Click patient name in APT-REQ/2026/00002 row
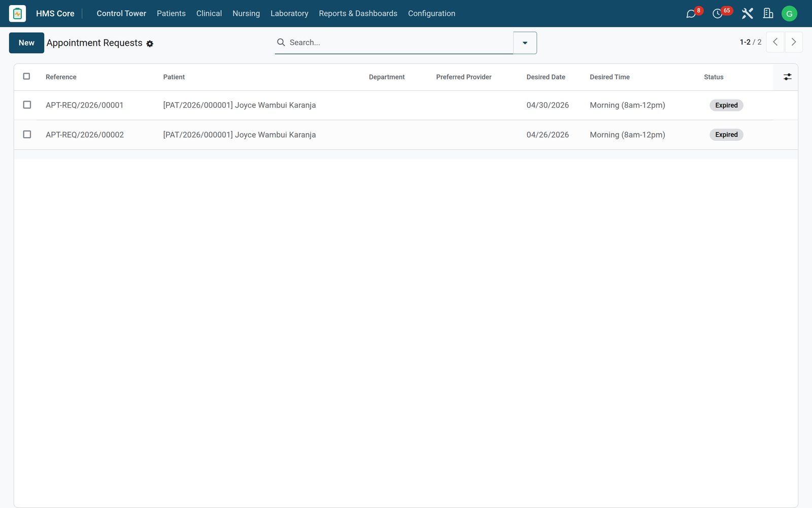812x508 pixels. point(240,135)
